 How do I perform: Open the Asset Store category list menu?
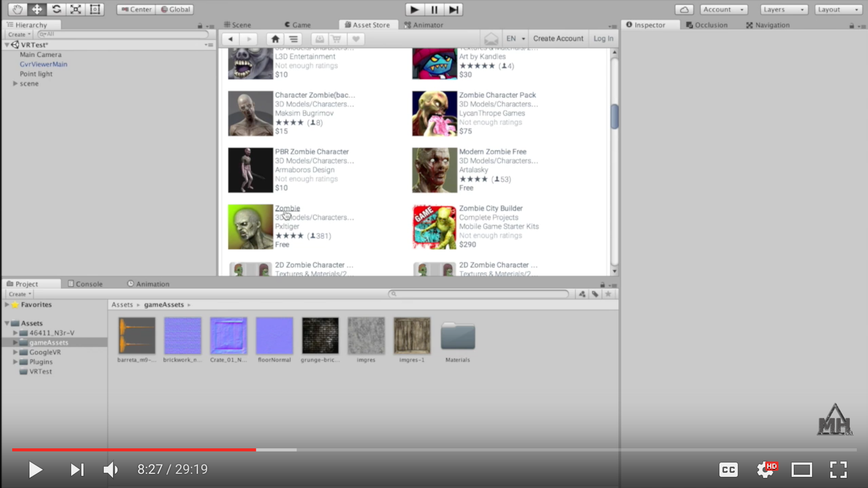click(x=294, y=39)
